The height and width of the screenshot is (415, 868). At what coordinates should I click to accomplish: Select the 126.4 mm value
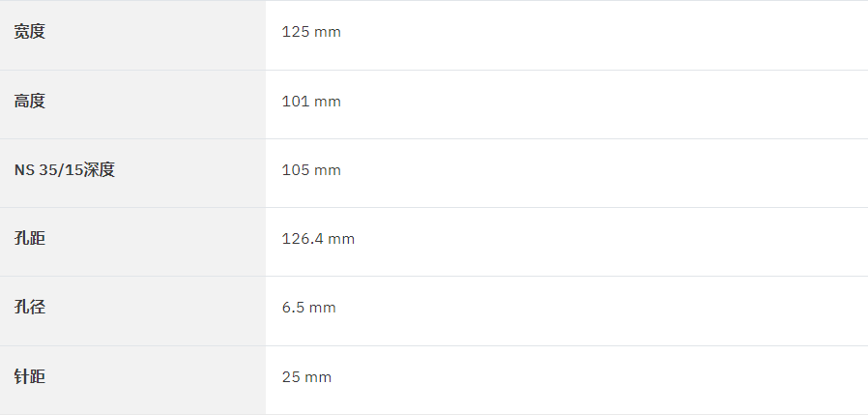click(x=318, y=239)
